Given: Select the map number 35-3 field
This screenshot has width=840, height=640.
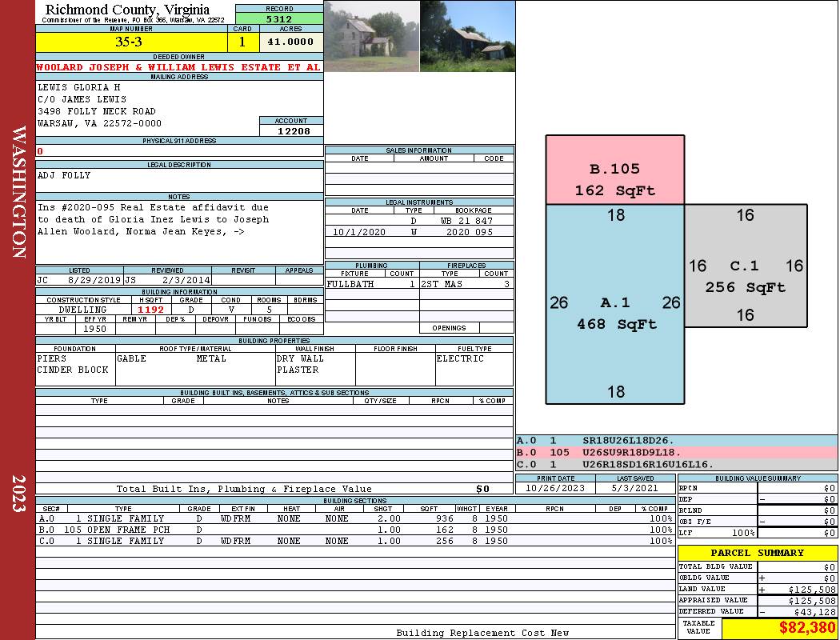Looking at the screenshot, I should pyautogui.click(x=132, y=42).
